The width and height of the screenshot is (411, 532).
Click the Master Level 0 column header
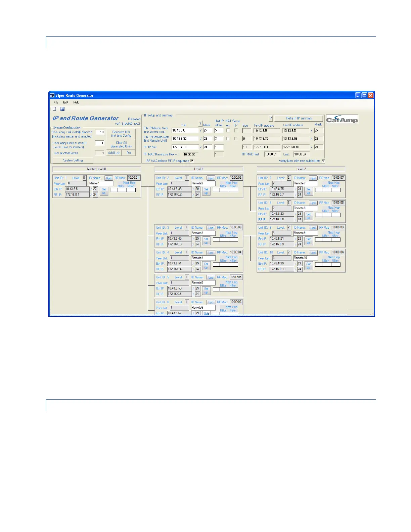[x=97, y=169]
